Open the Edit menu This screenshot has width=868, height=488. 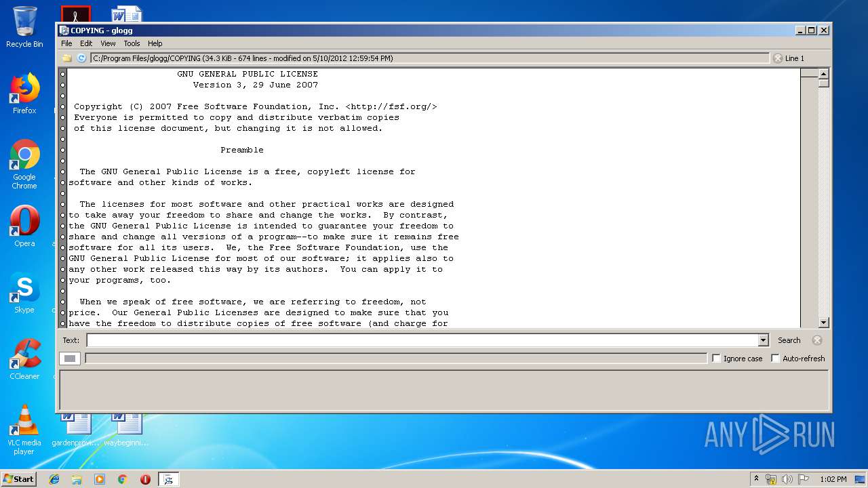(86, 43)
